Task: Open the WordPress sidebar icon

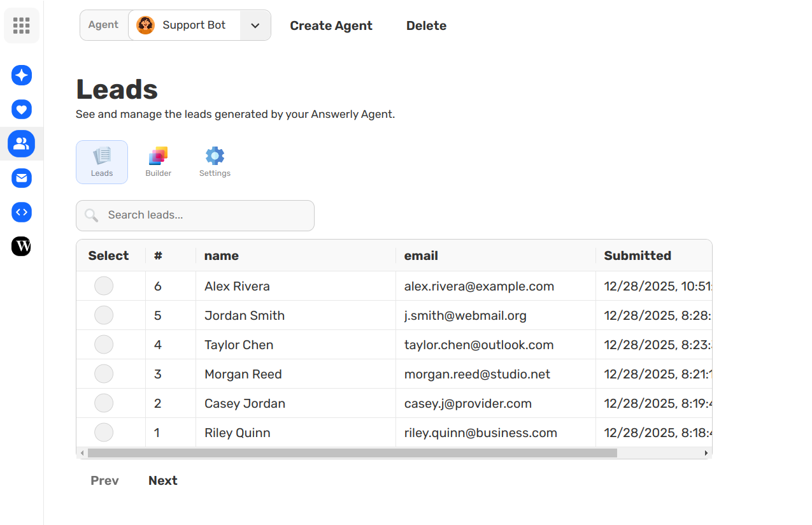Action: click(x=22, y=246)
